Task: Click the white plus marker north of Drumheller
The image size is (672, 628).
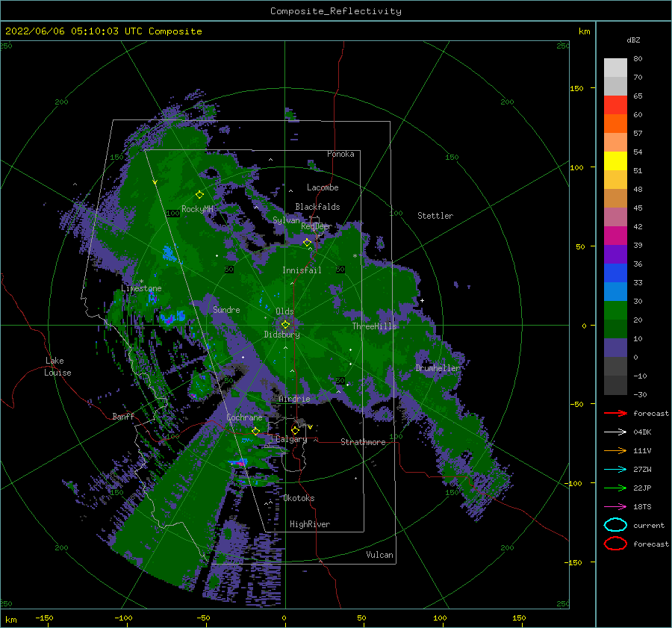Action: (422, 300)
